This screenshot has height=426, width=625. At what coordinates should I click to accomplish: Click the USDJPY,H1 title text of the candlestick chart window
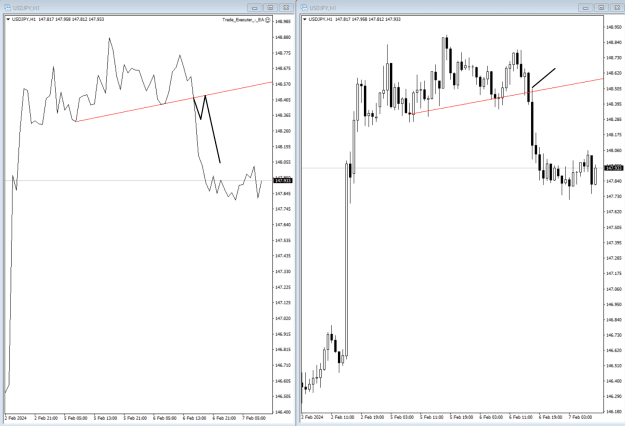pyautogui.click(x=323, y=8)
